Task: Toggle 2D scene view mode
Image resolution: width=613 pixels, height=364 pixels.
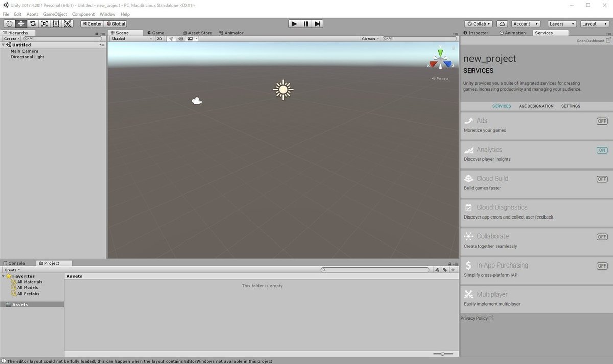Action: click(x=159, y=39)
